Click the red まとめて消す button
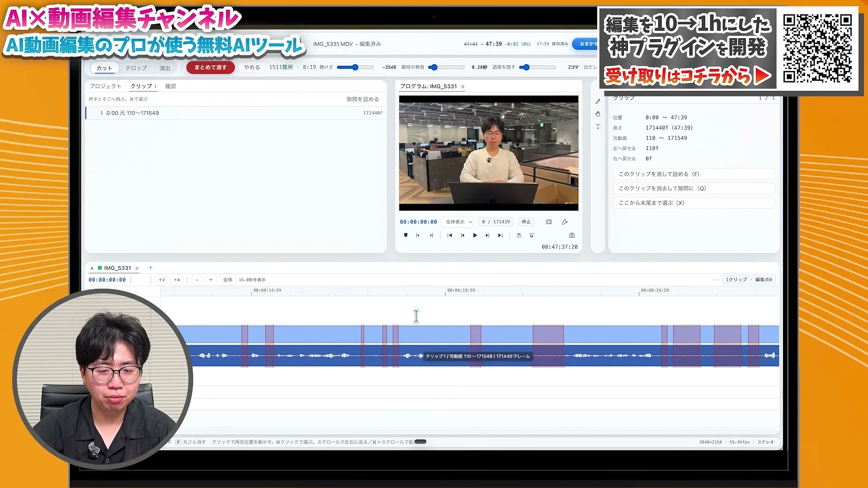 pos(210,67)
